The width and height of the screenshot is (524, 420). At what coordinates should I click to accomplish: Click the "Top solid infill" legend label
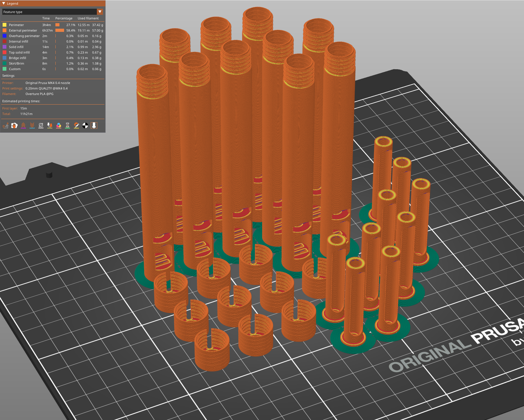[x=19, y=52]
